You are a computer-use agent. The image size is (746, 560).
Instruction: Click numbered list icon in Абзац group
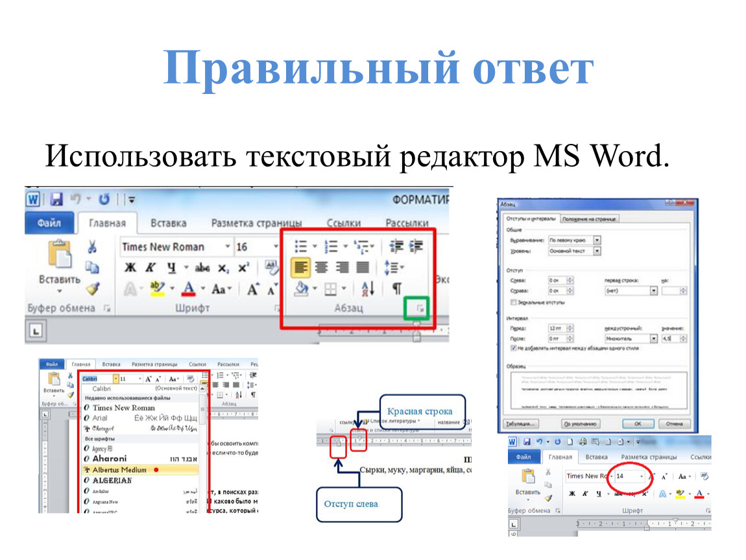tap(331, 246)
